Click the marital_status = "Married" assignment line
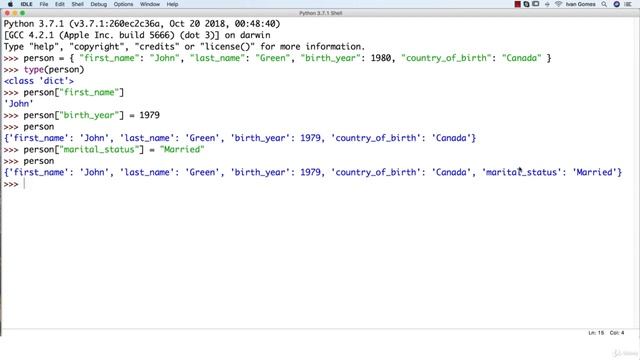 pyautogui.click(x=104, y=149)
